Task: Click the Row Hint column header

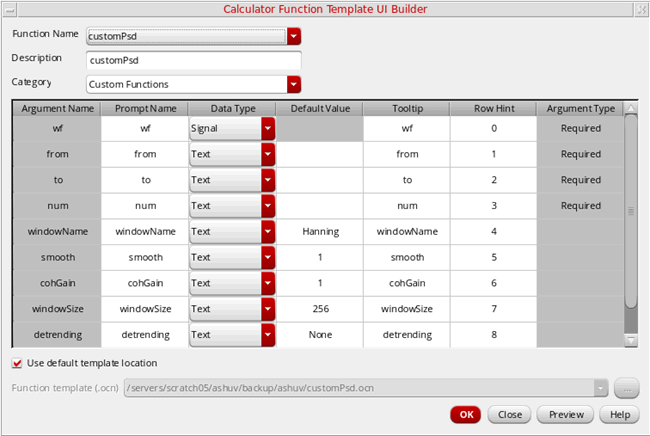Action: click(493, 108)
